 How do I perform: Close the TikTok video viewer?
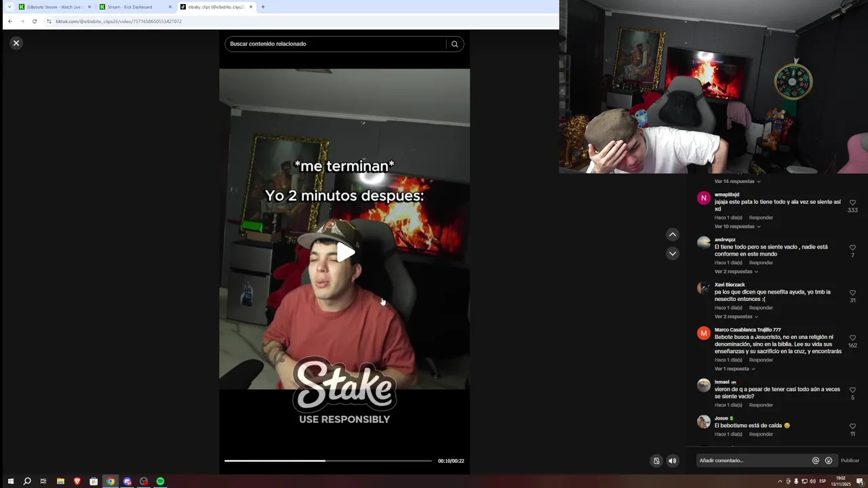coord(16,43)
